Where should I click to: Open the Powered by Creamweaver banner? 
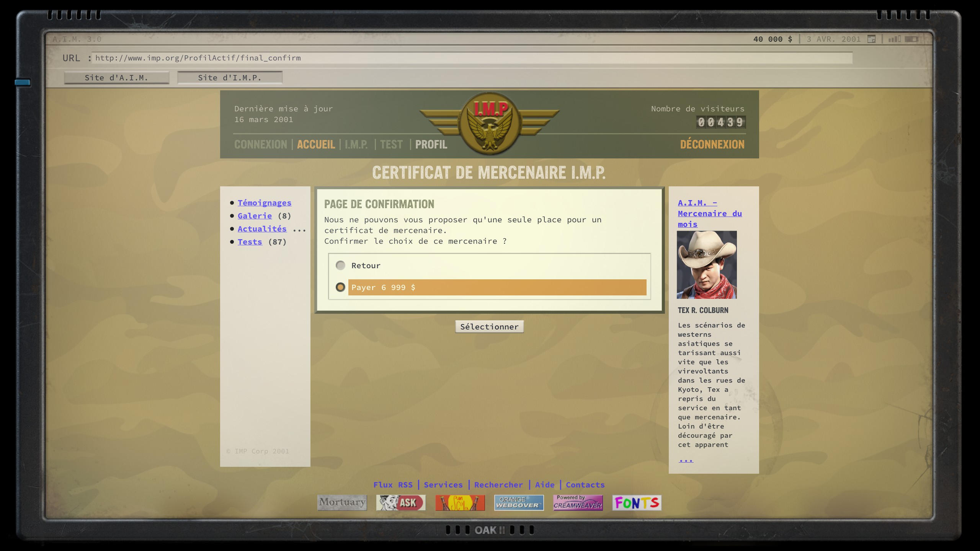[578, 502]
